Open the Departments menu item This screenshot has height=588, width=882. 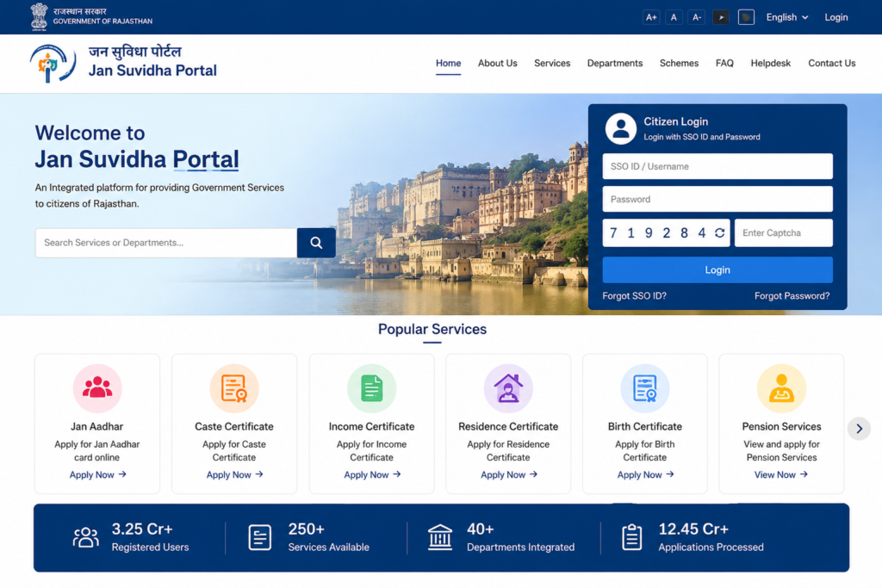[615, 63]
